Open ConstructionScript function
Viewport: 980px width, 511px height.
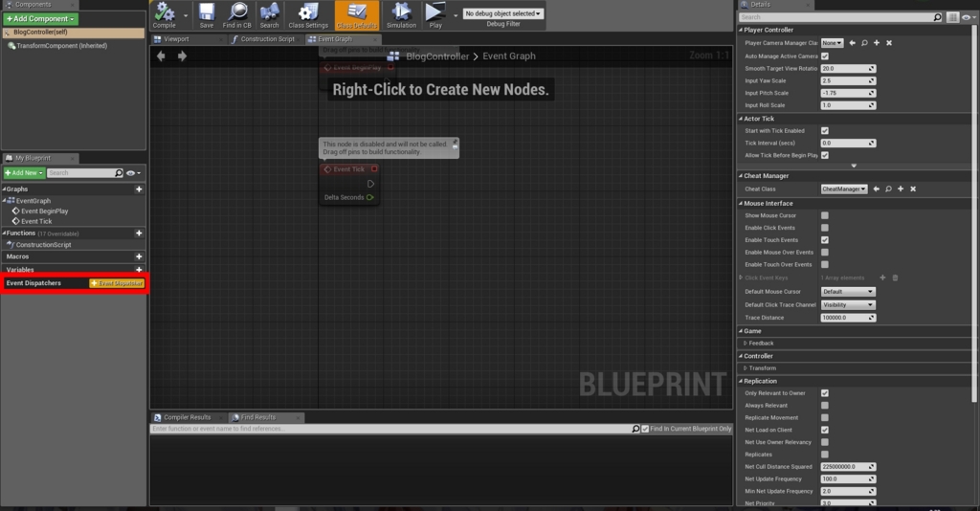43,245
